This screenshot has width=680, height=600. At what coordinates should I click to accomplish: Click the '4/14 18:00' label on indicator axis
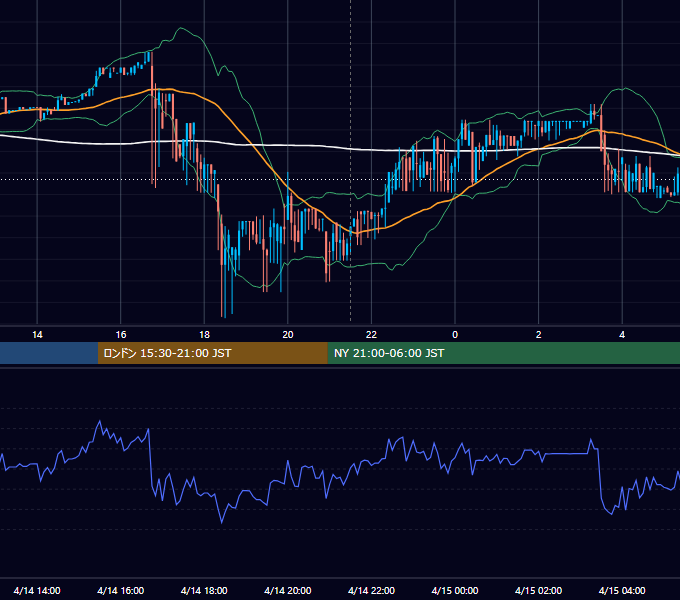pos(204,590)
